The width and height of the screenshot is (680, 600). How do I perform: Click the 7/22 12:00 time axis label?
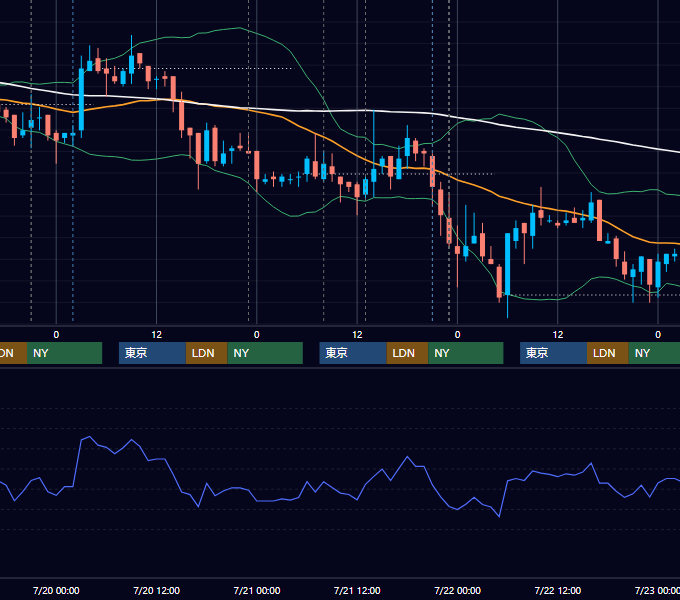pyautogui.click(x=558, y=590)
